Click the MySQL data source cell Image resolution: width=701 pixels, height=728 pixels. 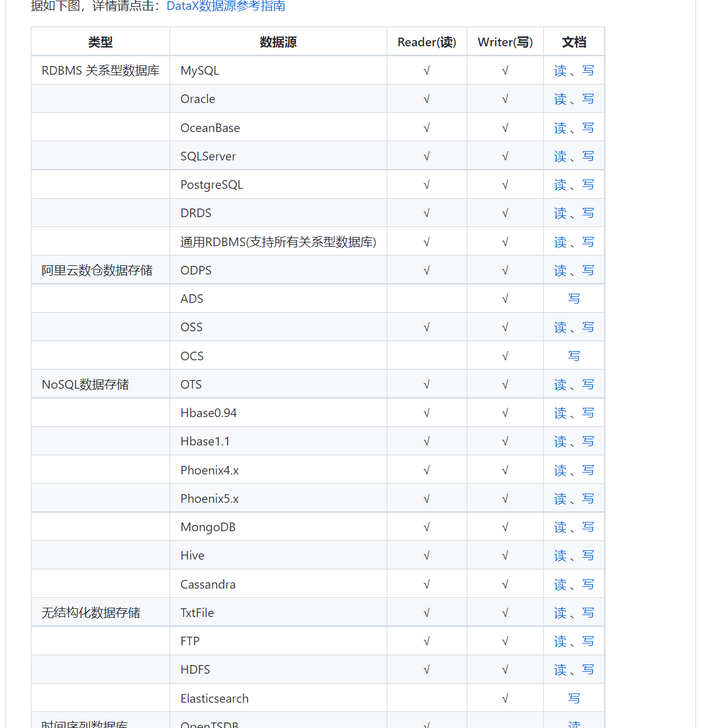(278, 70)
